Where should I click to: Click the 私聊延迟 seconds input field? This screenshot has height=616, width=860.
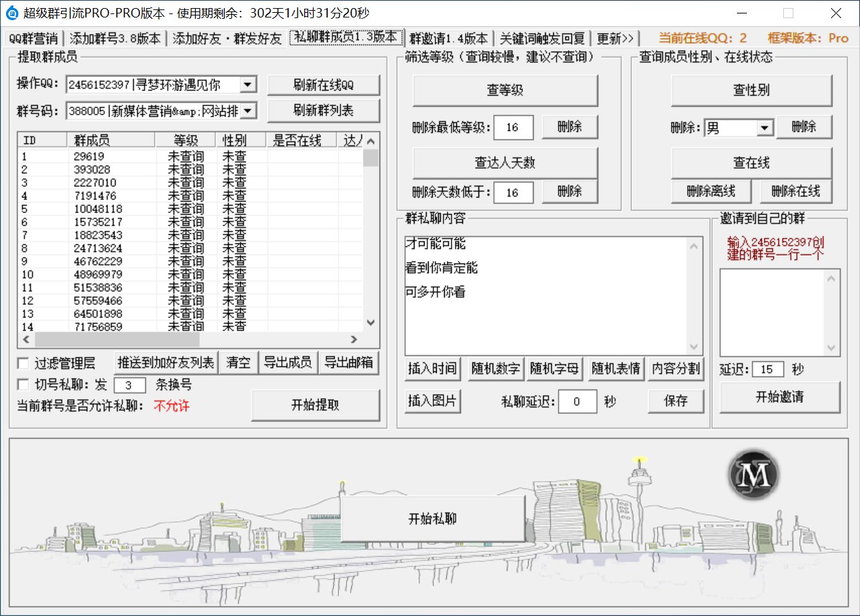point(577,401)
